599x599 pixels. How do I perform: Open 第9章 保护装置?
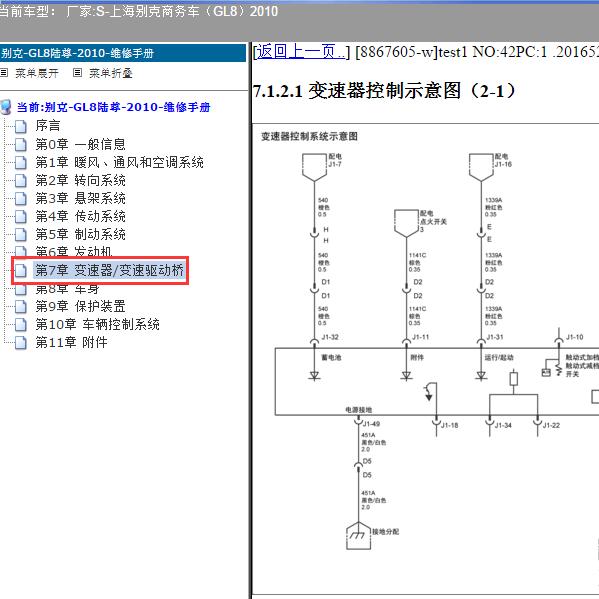pyautogui.click(x=80, y=306)
